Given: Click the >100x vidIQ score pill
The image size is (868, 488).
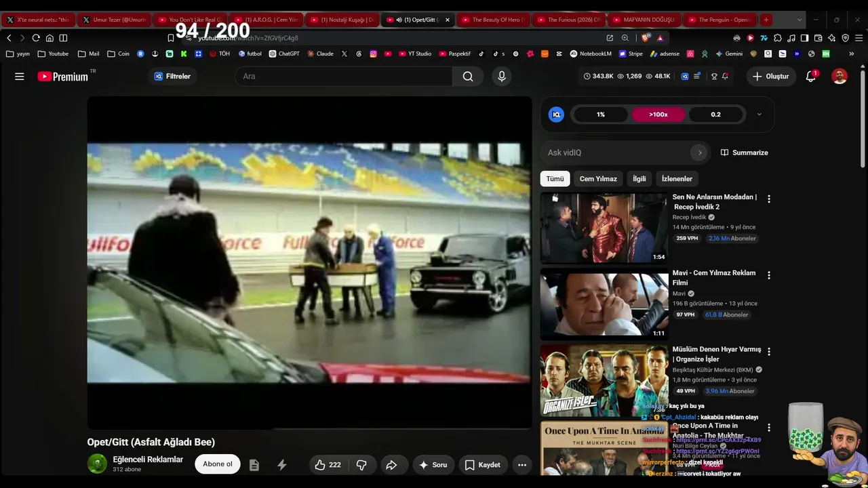Looking at the screenshot, I should [x=658, y=115].
